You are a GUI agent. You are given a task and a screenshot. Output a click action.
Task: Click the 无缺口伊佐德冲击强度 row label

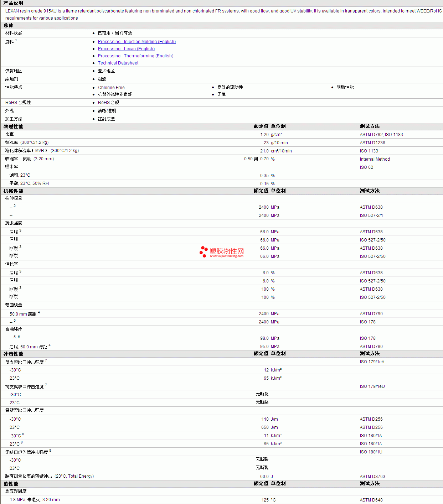tap(27, 452)
